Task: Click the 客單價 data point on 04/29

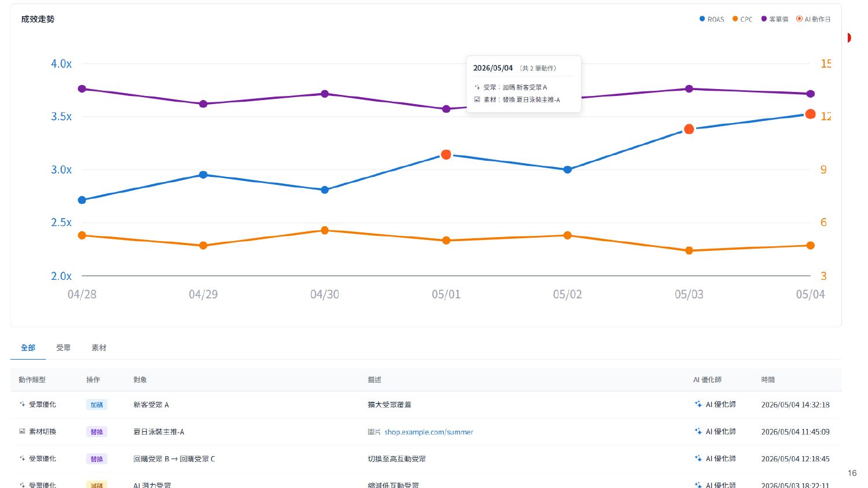Action: (x=203, y=104)
